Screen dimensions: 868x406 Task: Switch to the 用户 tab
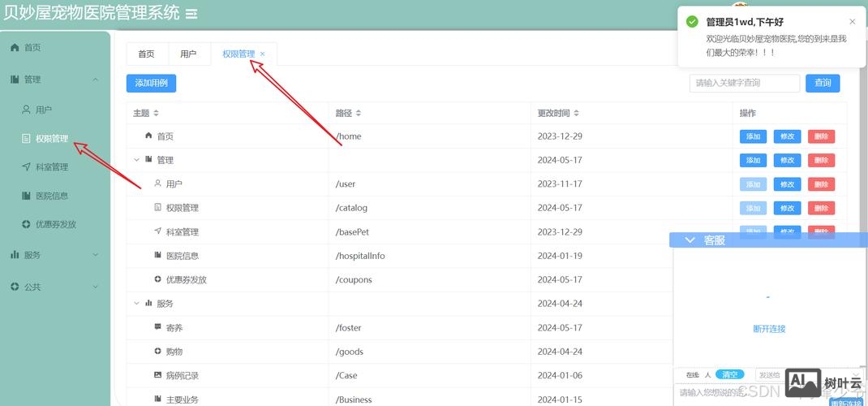pyautogui.click(x=188, y=54)
